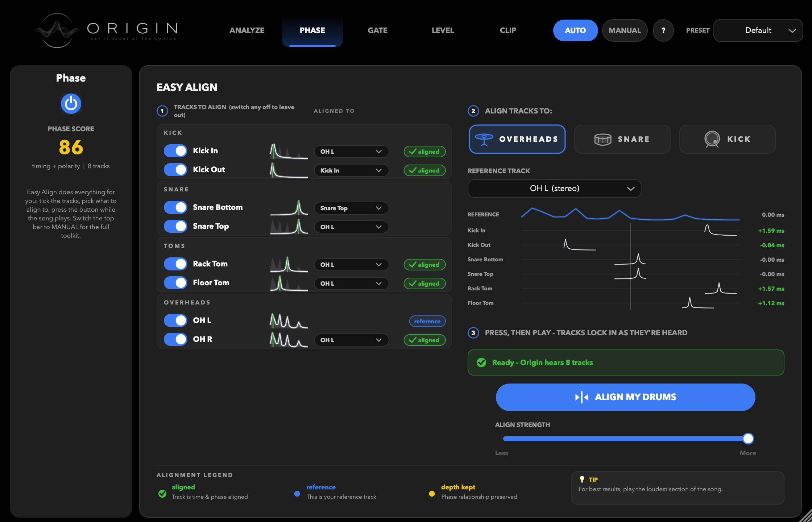
Task: Click the Kick Out -0.84 ms offset value
Action: coord(772,245)
